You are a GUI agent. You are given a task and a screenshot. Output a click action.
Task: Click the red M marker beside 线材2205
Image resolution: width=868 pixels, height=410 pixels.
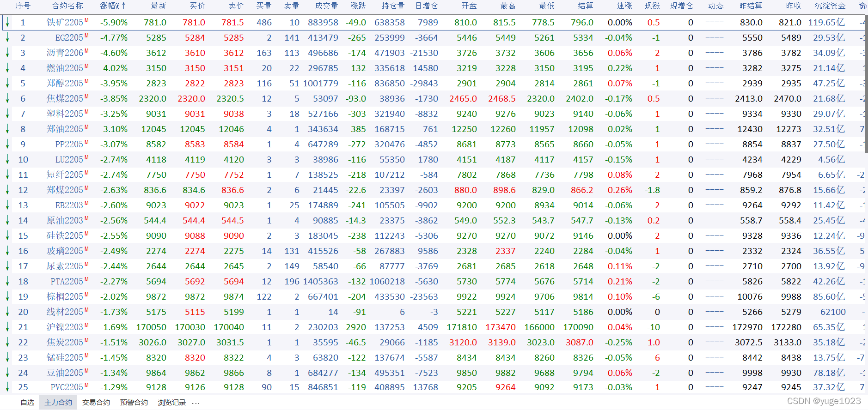pyautogui.click(x=87, y=309)
